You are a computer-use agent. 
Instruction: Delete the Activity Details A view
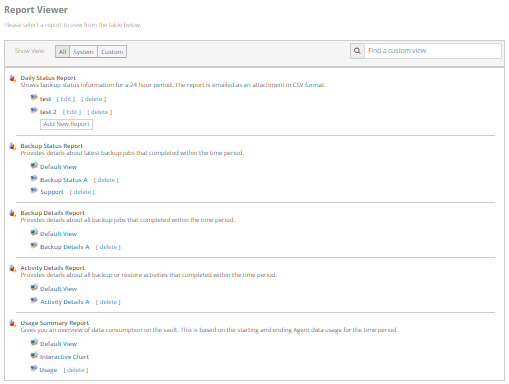tap(108, 302)
